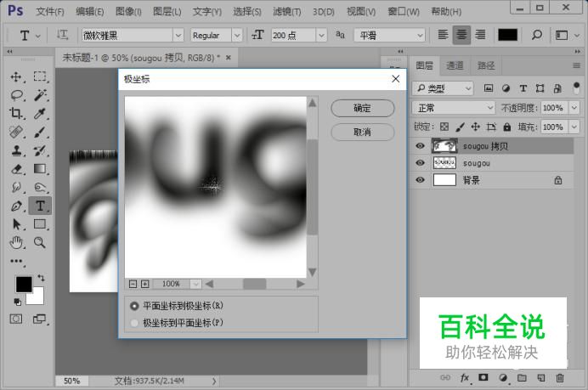Select the Brush tool
This screenshot has height=390, width=588.
coord(40,132)
